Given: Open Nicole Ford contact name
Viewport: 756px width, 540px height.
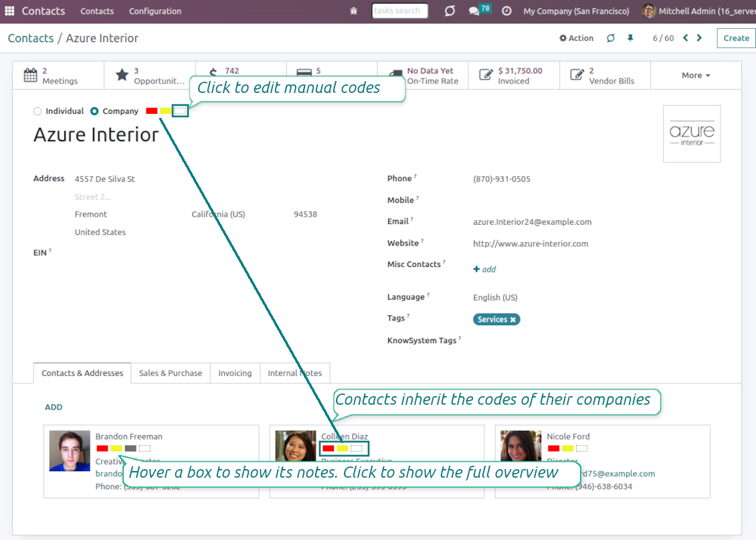Looking at the screenshot, I should coord(568,436).
